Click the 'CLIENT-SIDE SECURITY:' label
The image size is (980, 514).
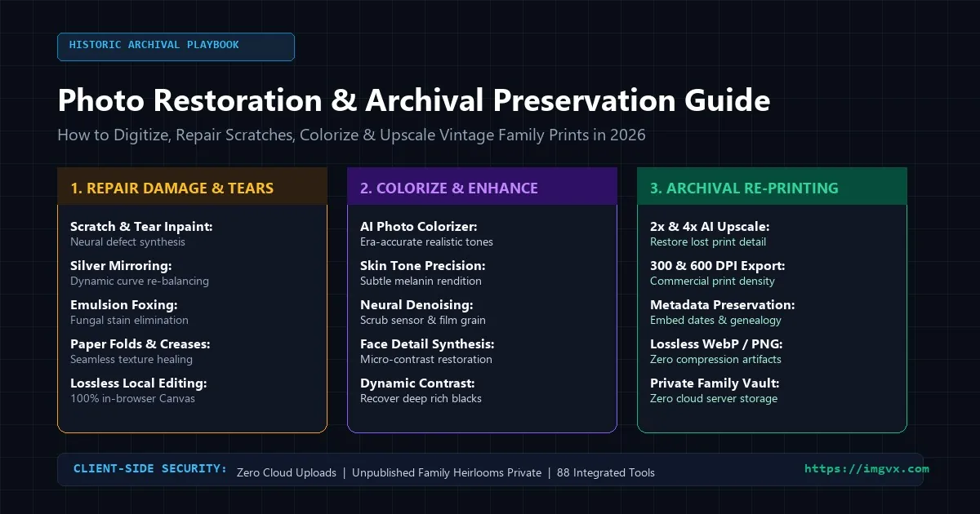tap(150, 469)
